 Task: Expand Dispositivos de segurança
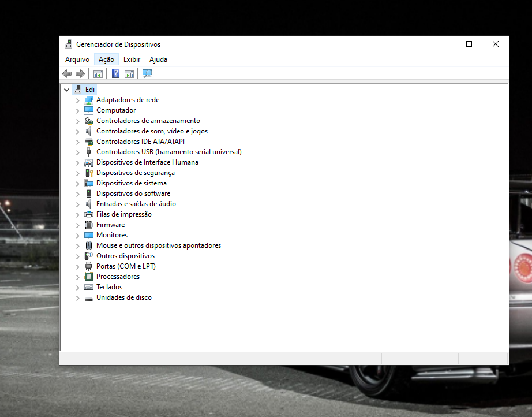tap(77, 173)
